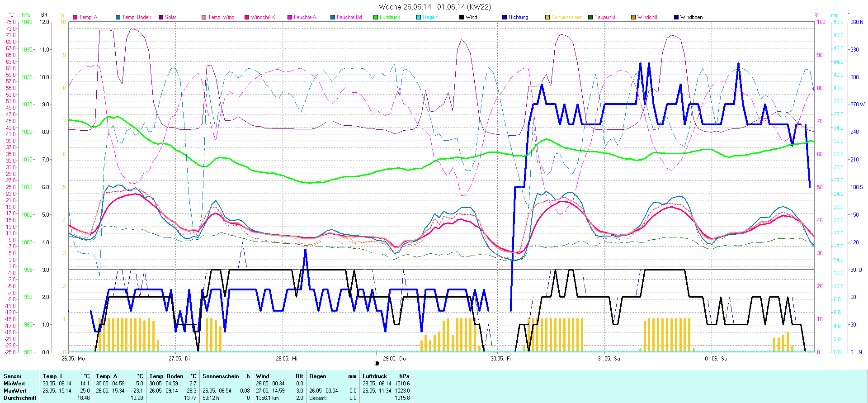Click the 28.05. Mi date label
This screenshot has width=868, height=403.
tap(287, 359)
